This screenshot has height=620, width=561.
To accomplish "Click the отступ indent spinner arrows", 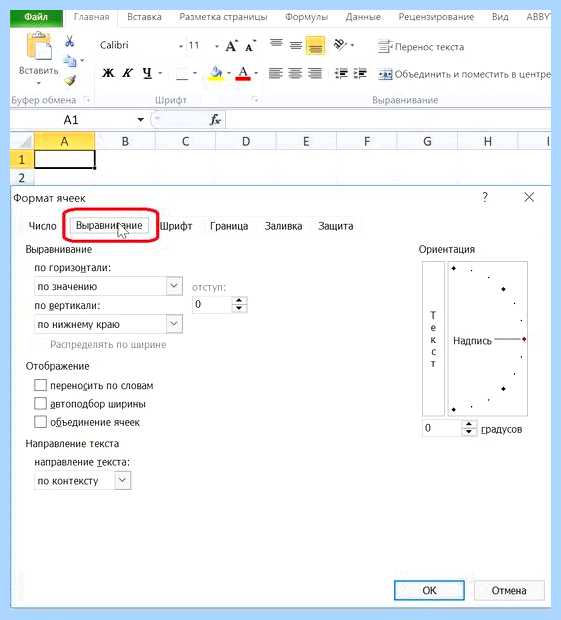I will point(239,304).
